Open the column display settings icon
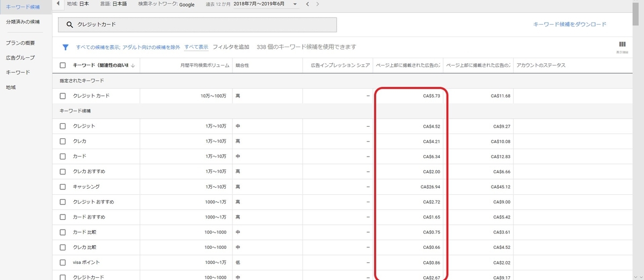This screenshot has height=280, width=644. tap(623, 45)
